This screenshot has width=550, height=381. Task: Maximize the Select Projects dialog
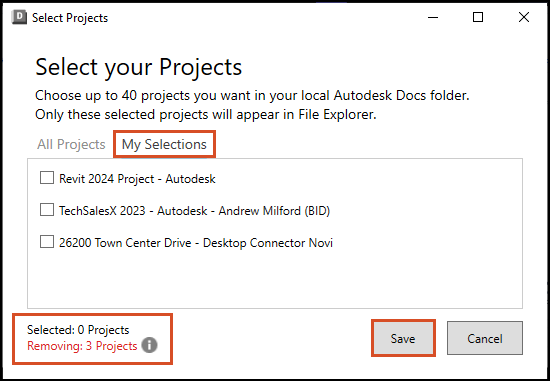pos(478,17)
